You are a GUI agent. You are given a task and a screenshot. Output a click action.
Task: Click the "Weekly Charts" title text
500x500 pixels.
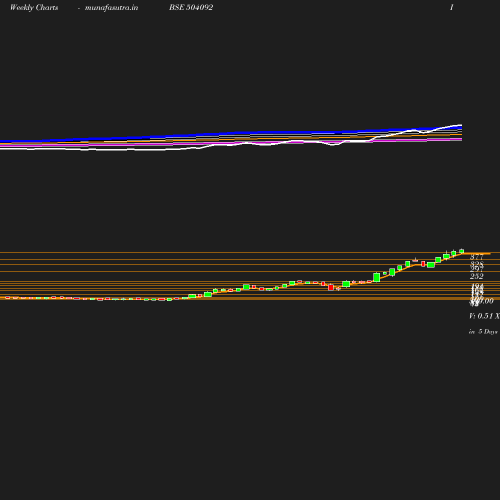pos(34,7)
